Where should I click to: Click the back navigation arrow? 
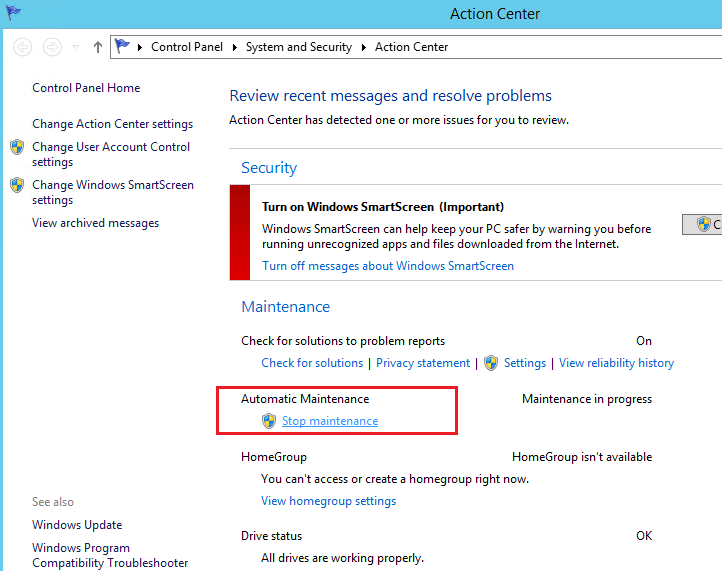tap(22, 47)
